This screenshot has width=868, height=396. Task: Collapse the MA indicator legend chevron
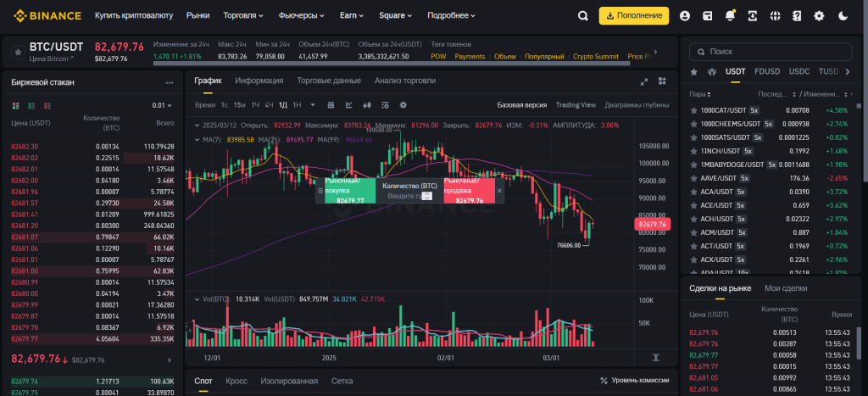198,140
